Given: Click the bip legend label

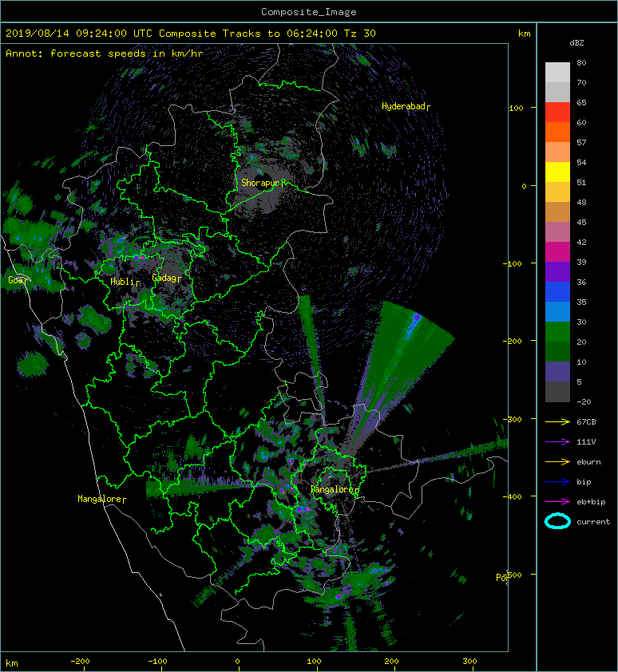Looking at the screenshot, I should click(584, 482).
